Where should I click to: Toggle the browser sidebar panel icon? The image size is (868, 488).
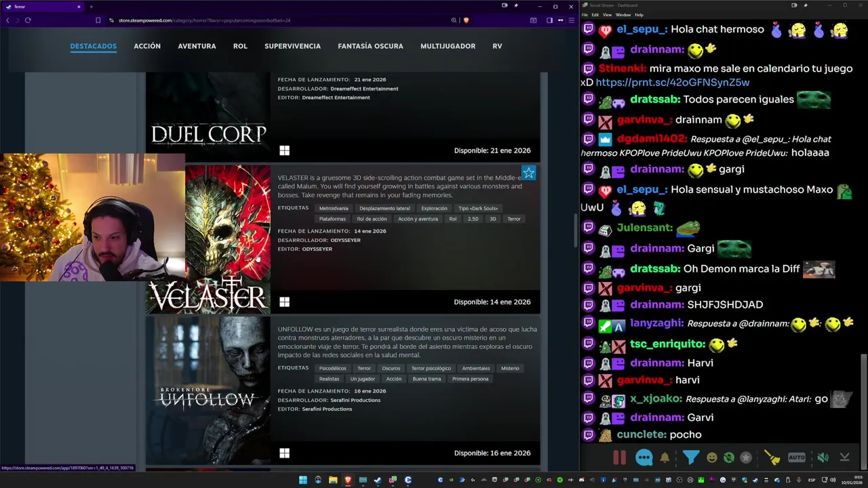tap(549, 20)
